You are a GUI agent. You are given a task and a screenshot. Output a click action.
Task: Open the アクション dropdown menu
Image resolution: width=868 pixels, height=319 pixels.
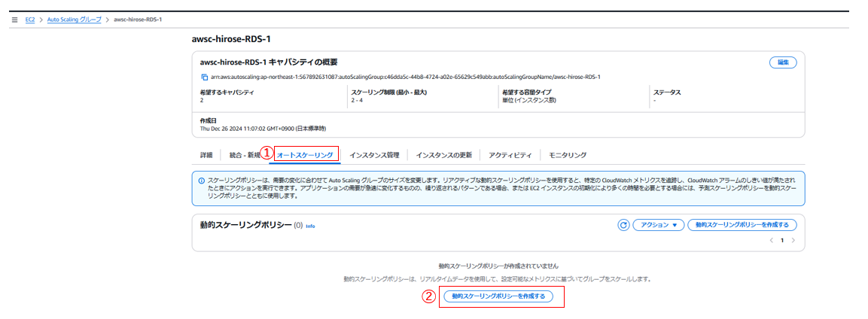(x=658, y=225)
